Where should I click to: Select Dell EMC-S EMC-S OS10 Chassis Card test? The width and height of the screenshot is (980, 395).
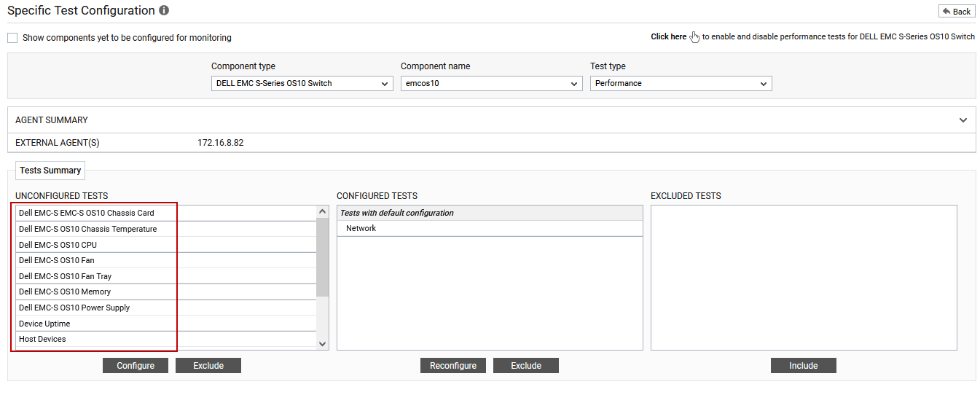coord(166,213)
